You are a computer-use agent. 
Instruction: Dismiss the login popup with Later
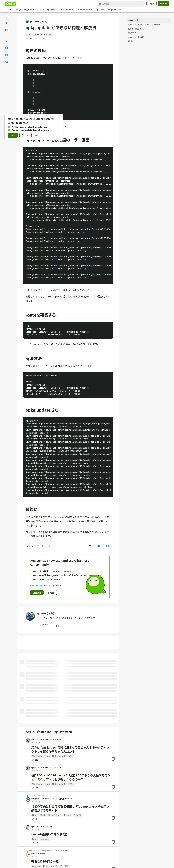coord(36,135)
